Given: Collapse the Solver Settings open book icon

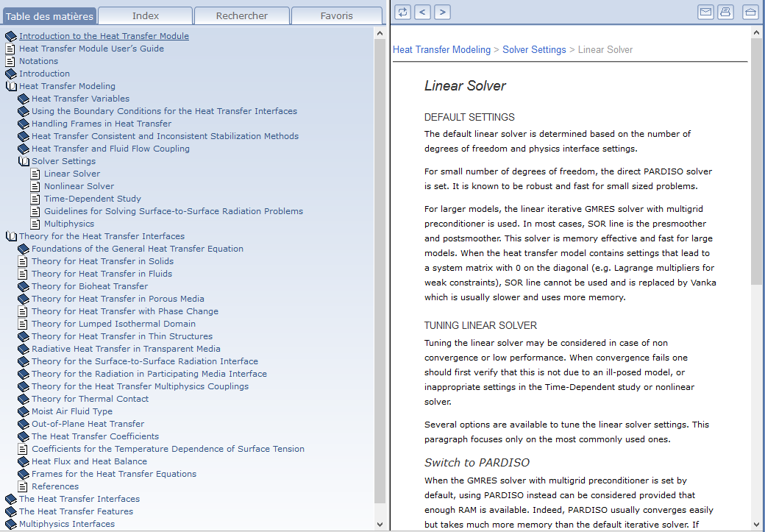Looking at the screenshot, I should click(24, 161).
